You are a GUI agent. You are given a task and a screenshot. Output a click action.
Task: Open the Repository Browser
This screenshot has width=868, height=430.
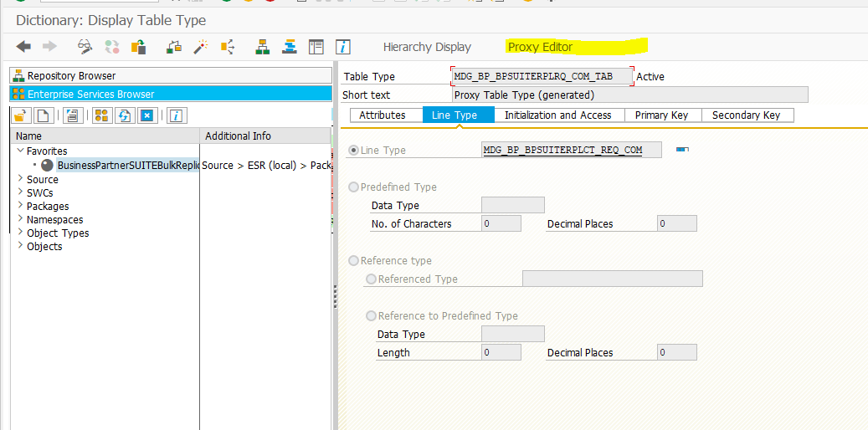[x=171, y=76]
